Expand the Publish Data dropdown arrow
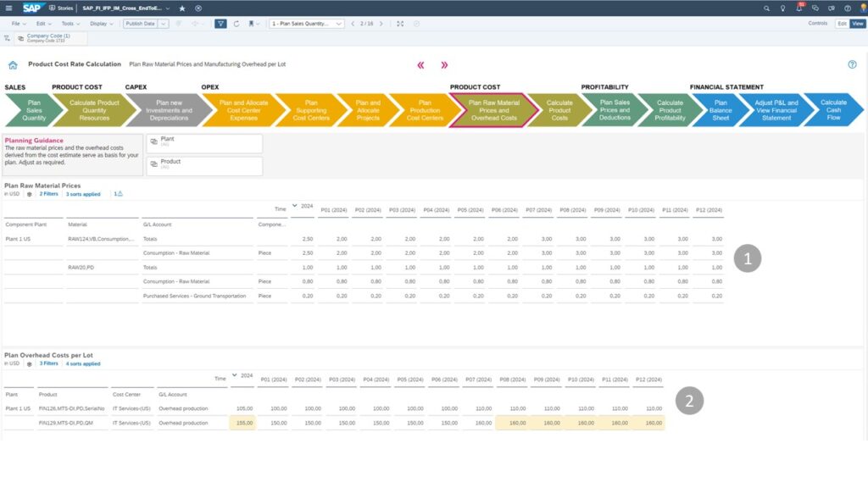The height and width of the screenshot is (488, 868). click(164, 24)
